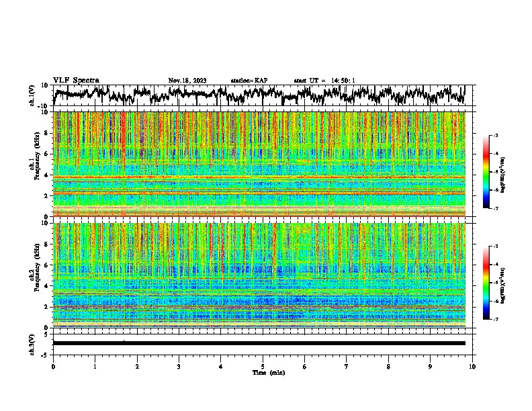The width and height of the screenshot is (532, 411).
Task: Click the "station=KAP" header label
Action: [x=249, y=81]
